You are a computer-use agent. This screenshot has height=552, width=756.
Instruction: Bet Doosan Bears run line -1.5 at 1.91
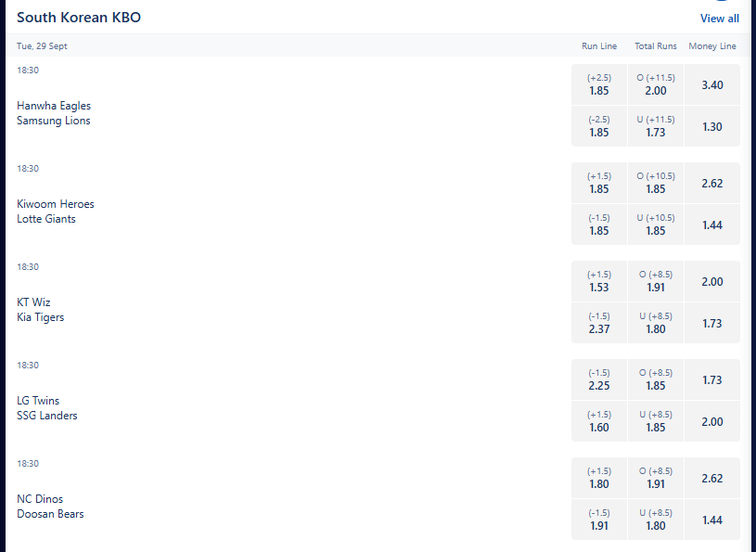[599, 520]
